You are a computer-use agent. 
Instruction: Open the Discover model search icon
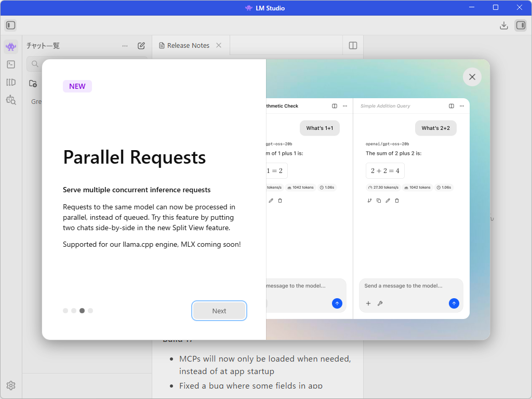tap(11, 100)
